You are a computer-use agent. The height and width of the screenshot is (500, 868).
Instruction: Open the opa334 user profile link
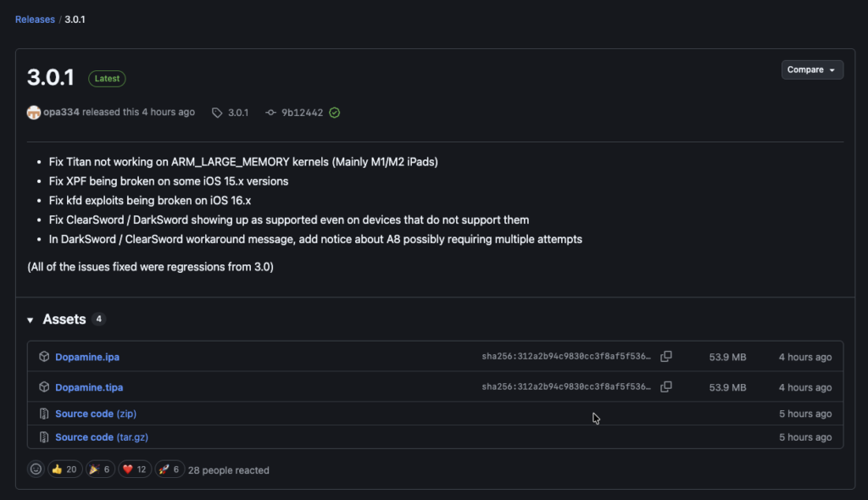coord(61,113)
